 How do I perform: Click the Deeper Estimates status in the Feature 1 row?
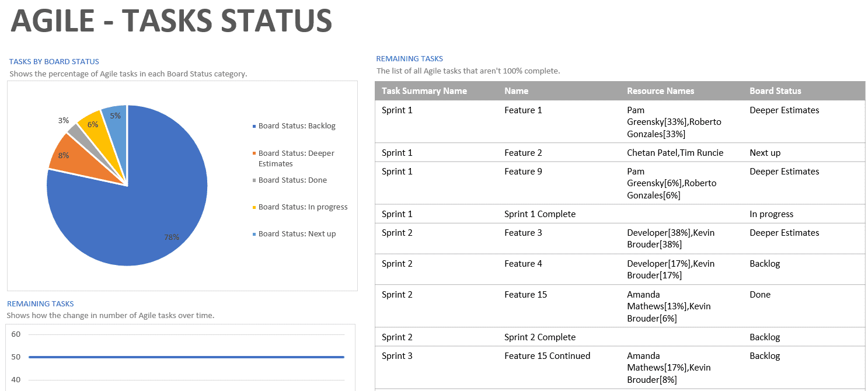tap(784, 110)
